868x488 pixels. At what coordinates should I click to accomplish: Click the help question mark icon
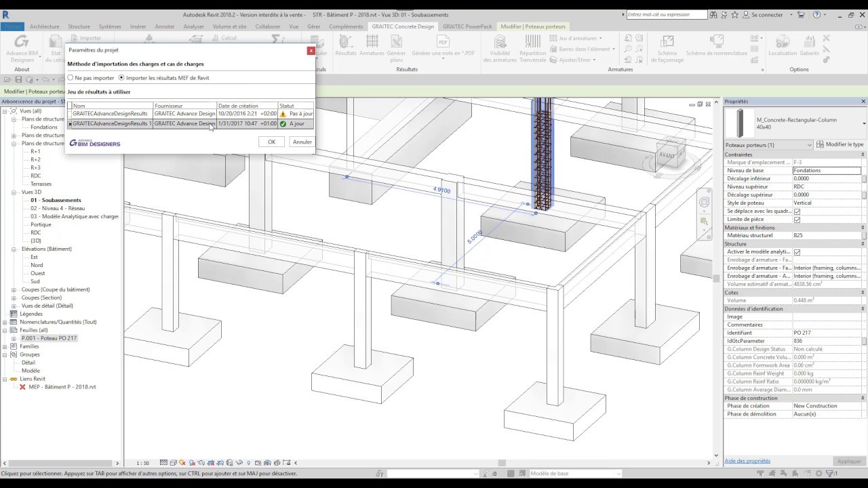click(817, 14)
